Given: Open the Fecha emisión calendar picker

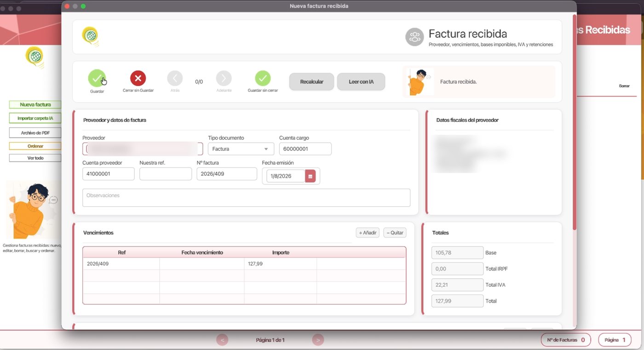Looking at the screenshot, I should (310, 176).
